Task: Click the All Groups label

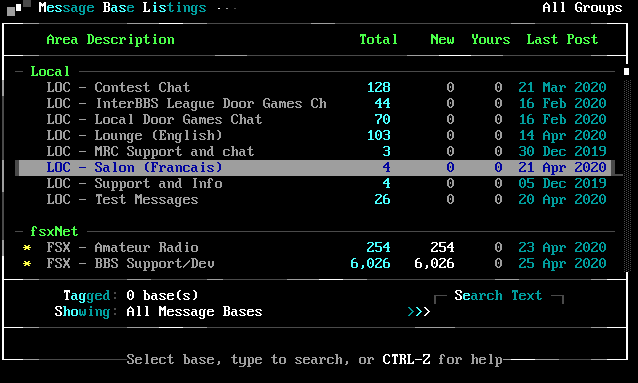Action: [582, 7]
